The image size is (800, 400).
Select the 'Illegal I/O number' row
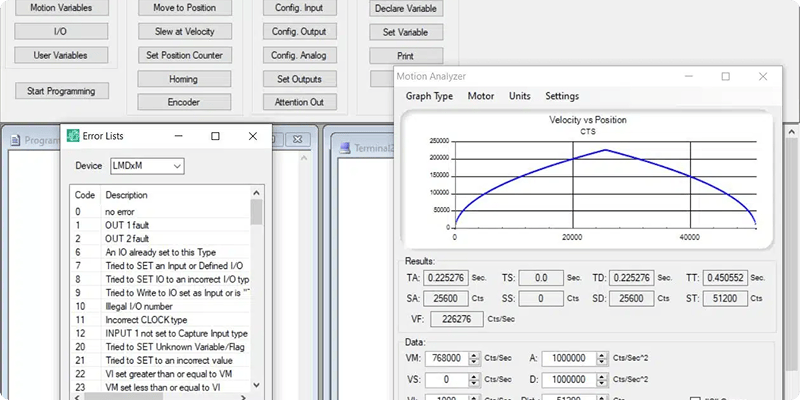[160, 306]
